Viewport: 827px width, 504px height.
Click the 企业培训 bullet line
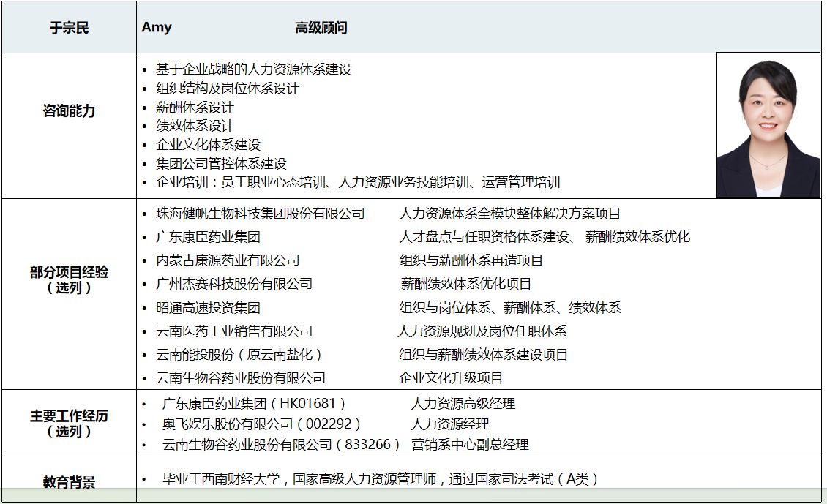pyautogui.click(x=358, y=183)
